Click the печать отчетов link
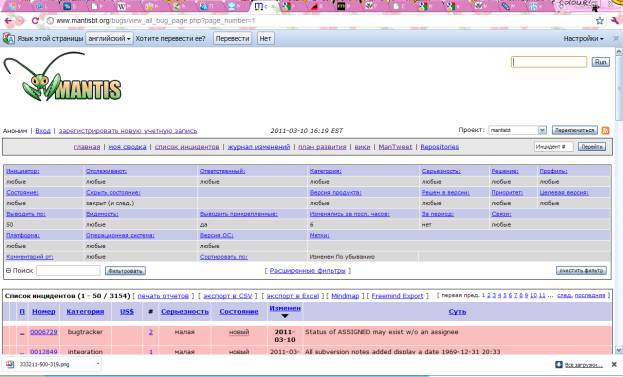 point(163,296)
